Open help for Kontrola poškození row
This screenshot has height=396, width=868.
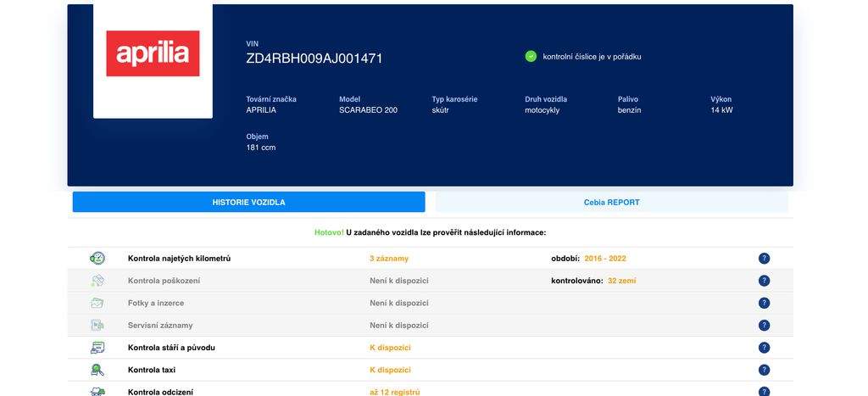tap(764, 281)
